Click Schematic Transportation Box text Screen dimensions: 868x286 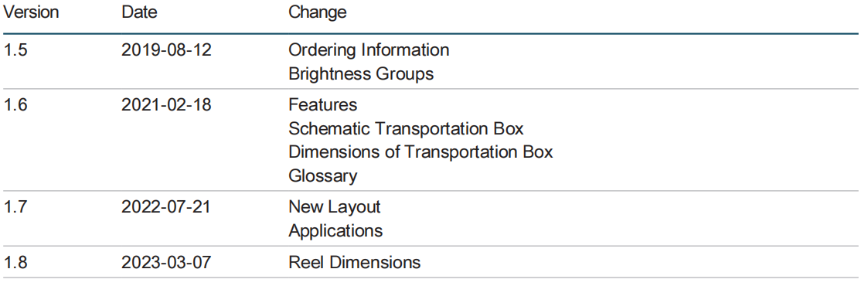tap(406, 129)
